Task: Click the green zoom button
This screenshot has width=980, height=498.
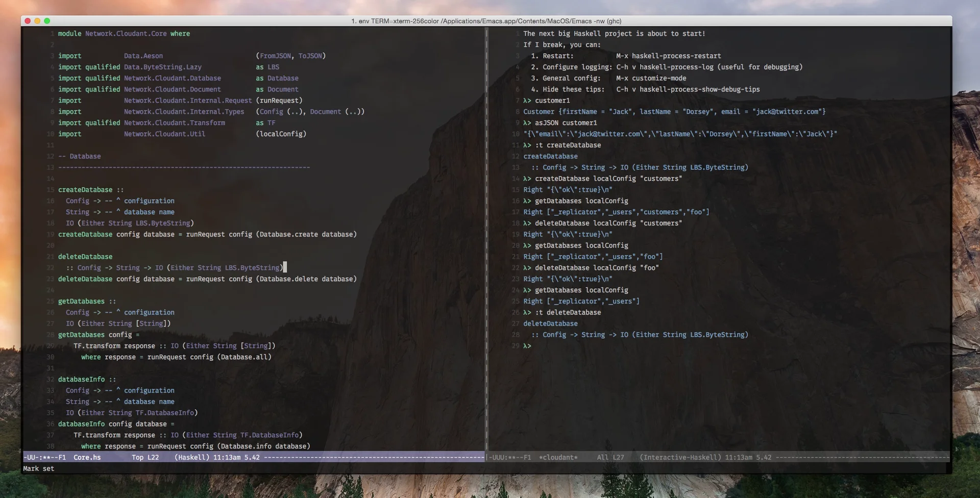Action: pyautogui.click(x=47, y=21)
